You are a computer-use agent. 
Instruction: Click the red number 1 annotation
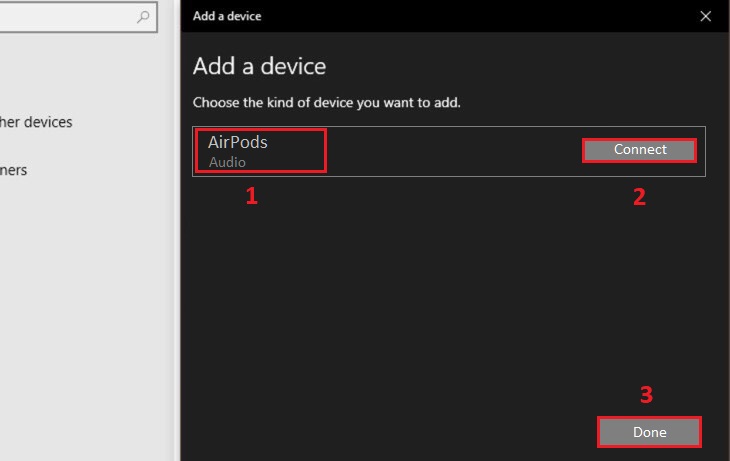click(x=252, y=197)
